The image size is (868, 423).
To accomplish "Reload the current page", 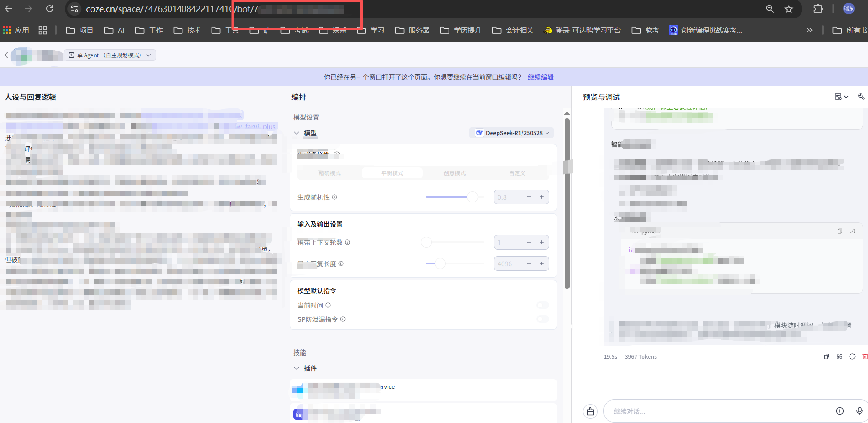I will [x=49, y=8].
